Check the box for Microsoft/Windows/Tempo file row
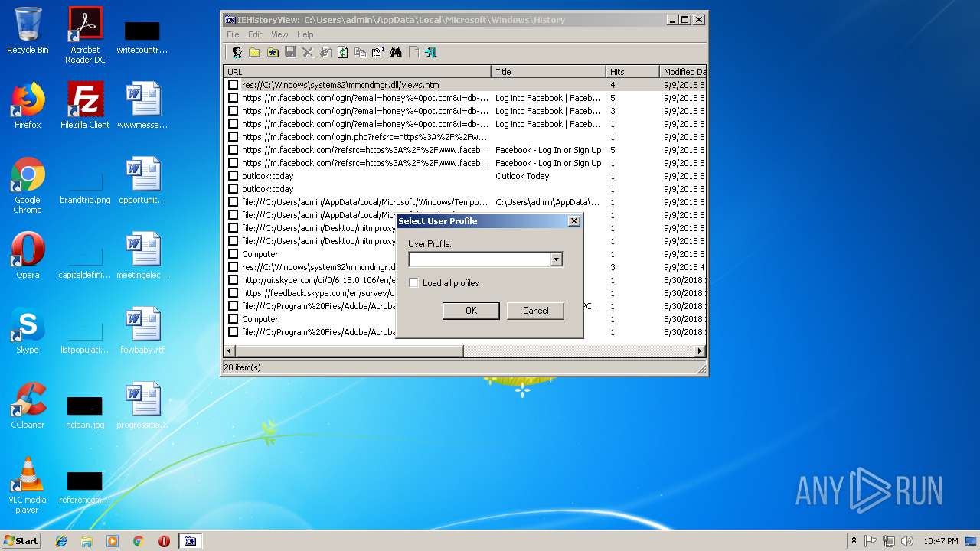This screenshot has height=551, width=980. tap(234, 202)
